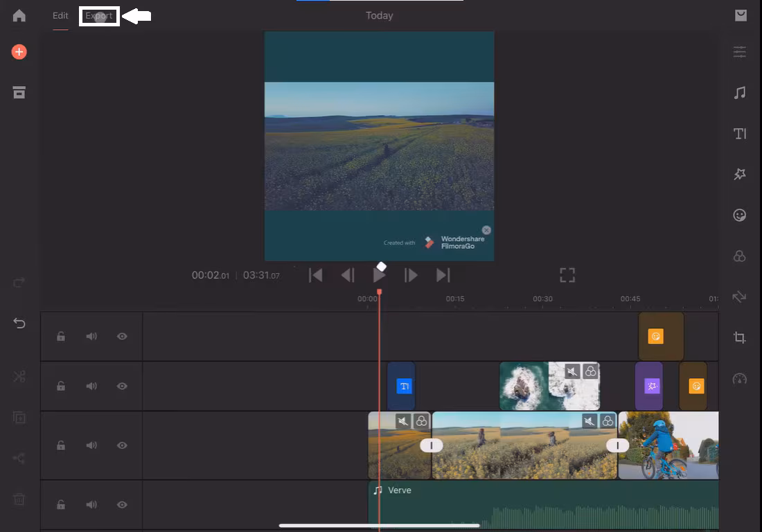The image size is (762, 532).
Task: Jump to the start of the timeline
Action: point(316,276)
